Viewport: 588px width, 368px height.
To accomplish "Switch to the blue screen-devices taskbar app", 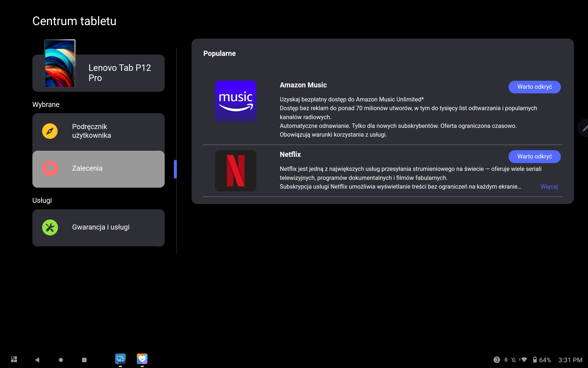I will point(120,359).
